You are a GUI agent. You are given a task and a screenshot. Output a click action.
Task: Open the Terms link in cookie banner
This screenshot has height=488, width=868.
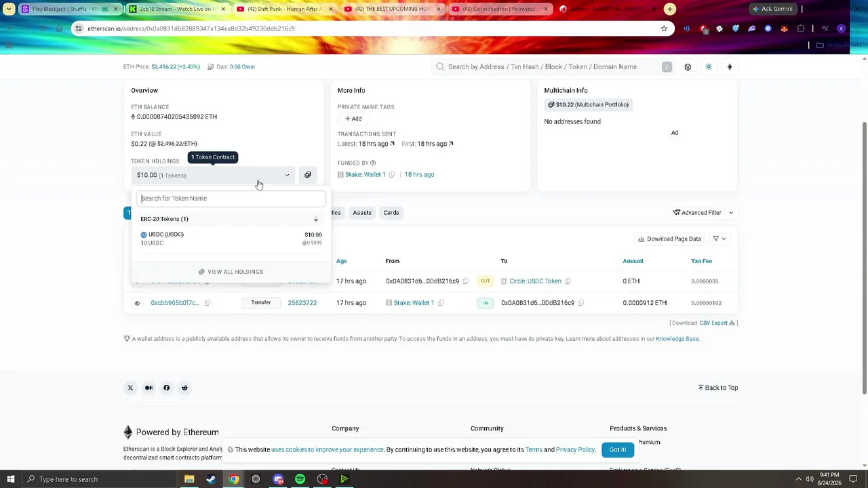pos(534,450)
